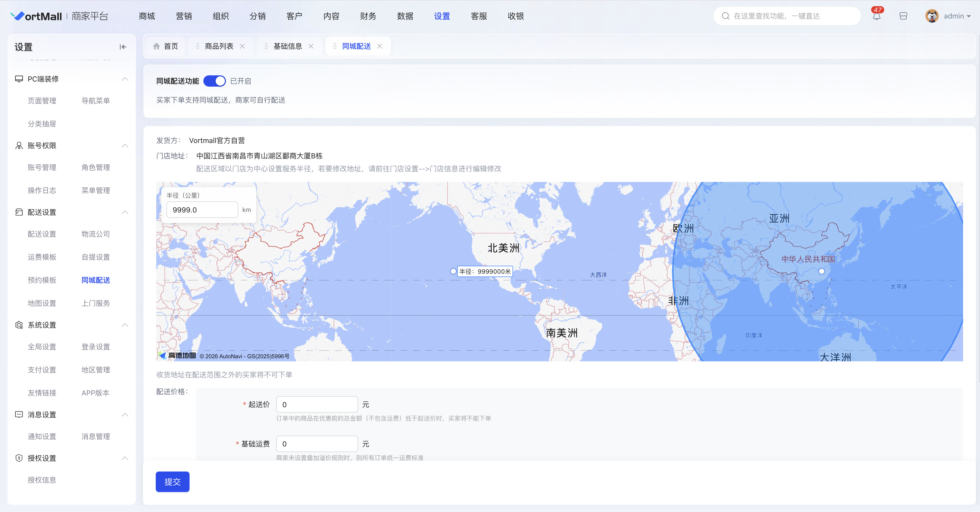Screen dimensions: 980x512
Task: Click the search magnifier icon
Action: tap(725, 16)
